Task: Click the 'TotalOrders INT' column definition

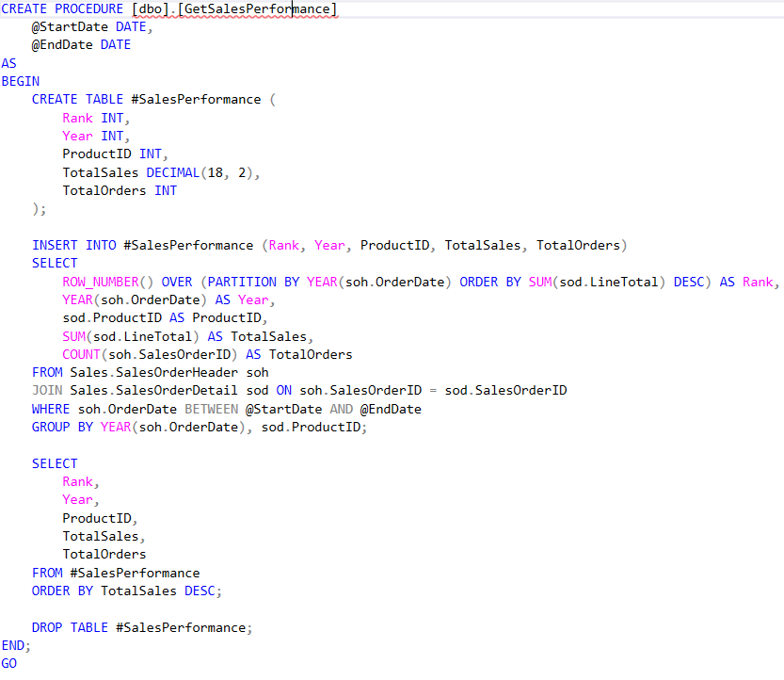Action: [120, 190]
